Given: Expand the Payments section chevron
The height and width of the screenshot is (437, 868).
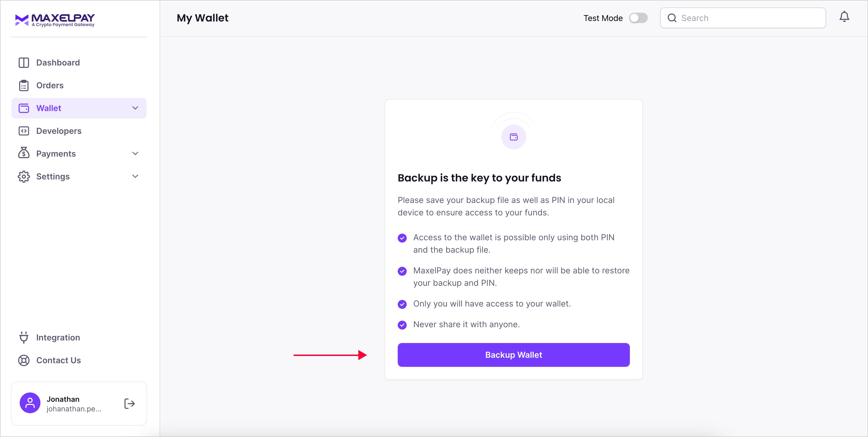Looking at the screenshot, I should pyautogui.click(x=135, y=153).
